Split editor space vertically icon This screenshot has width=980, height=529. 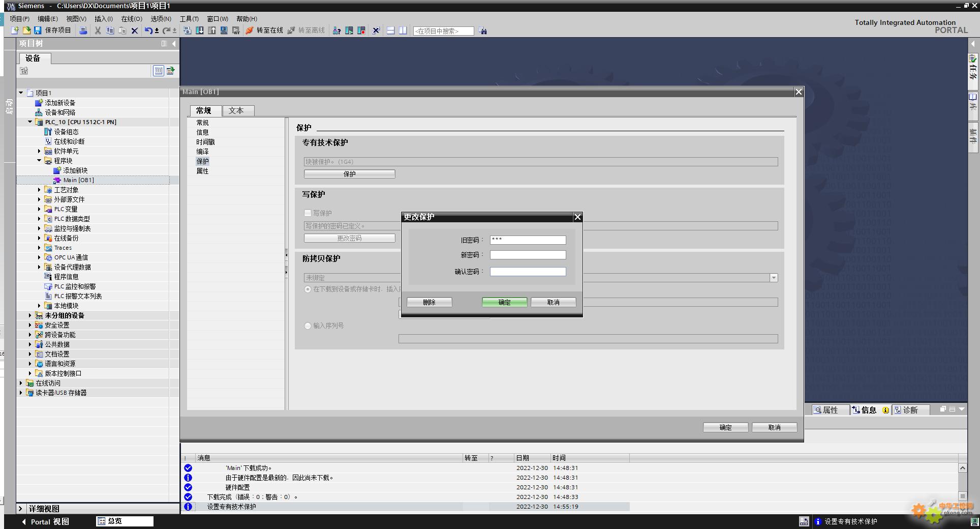[x=403, y=31]
